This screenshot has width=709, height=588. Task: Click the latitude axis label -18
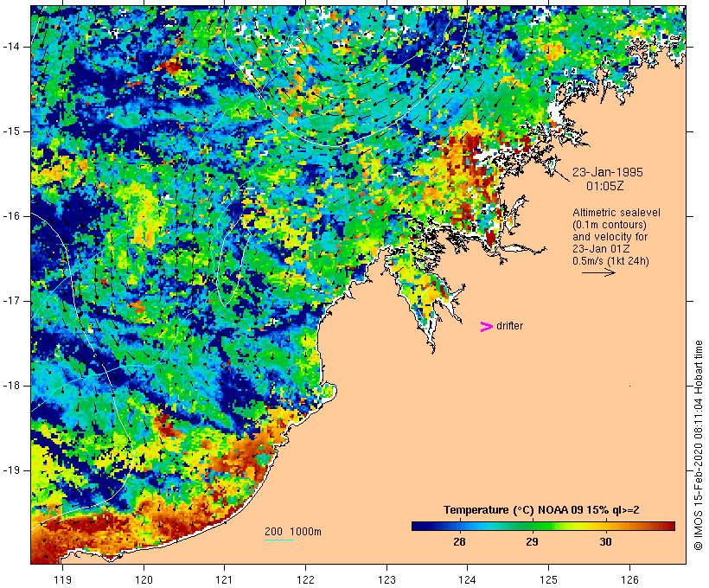pos(11,386)
